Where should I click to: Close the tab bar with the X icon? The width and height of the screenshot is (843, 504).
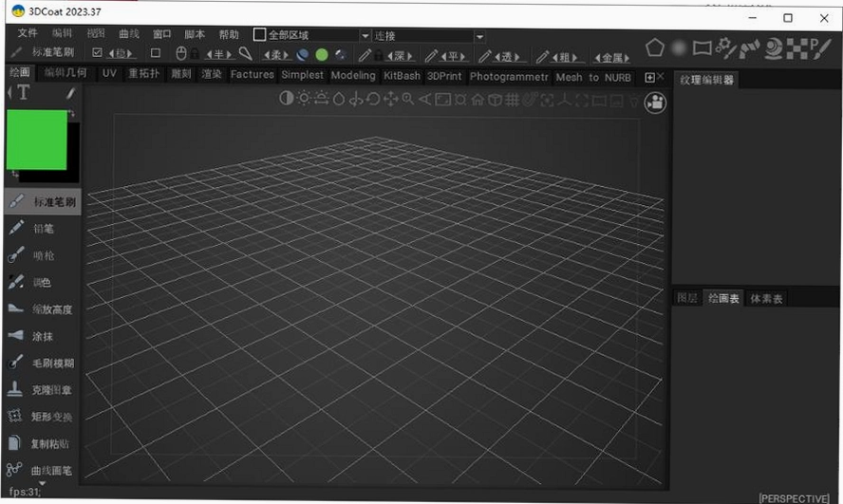pos(661,76)
